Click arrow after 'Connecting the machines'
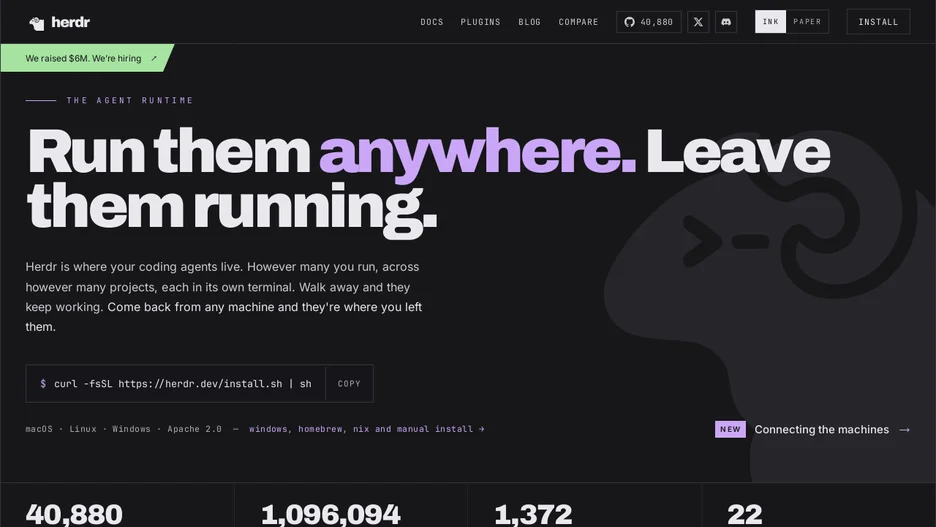This screenshot has height=527, width=936. point(904,430)
